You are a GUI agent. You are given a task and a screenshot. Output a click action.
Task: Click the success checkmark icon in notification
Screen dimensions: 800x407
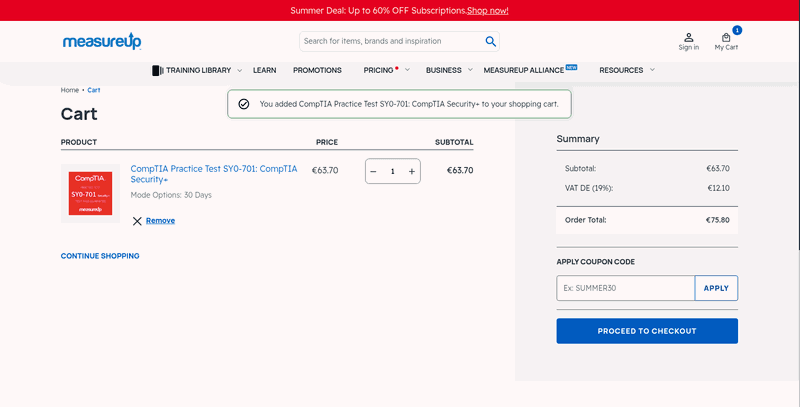click(244, 104)
